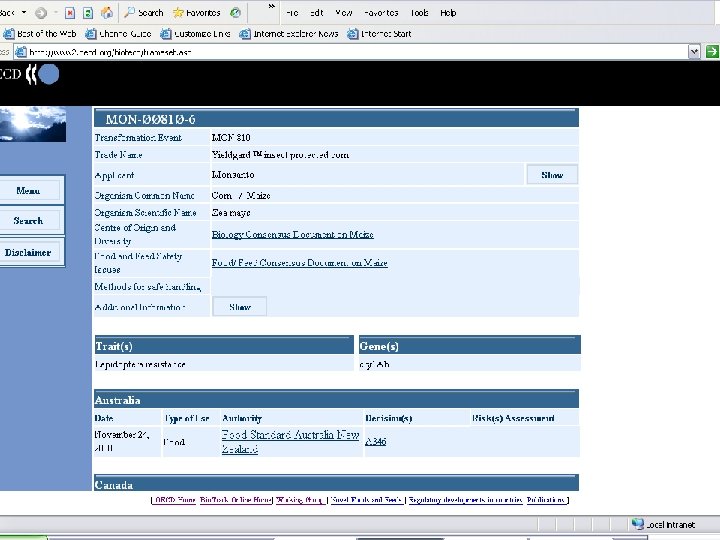Open the Best of the Web link
Image resolution: width=720 pixels, height=540 pixels.
click(40, 34)
